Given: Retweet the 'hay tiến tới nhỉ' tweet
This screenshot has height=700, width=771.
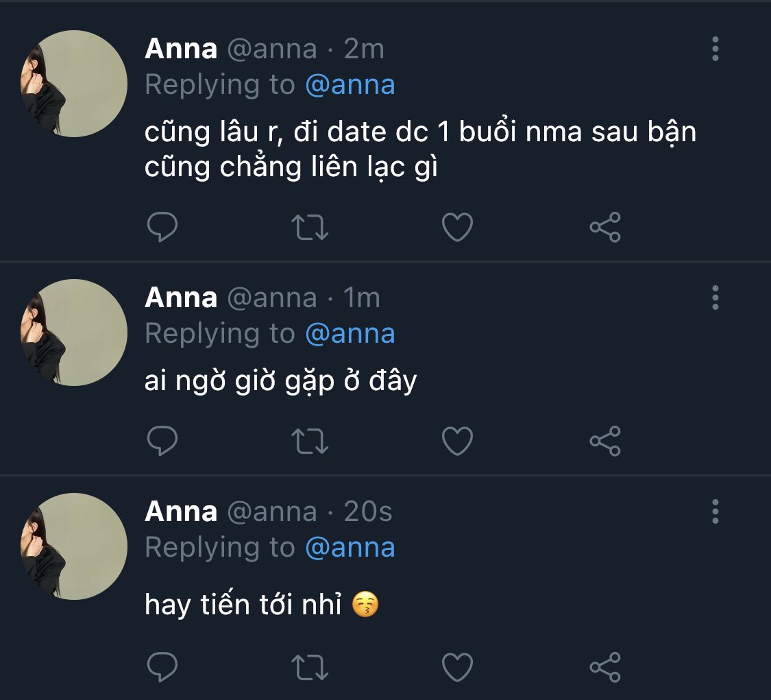Looking at the screenshot, I should click(x=310, y=667).
